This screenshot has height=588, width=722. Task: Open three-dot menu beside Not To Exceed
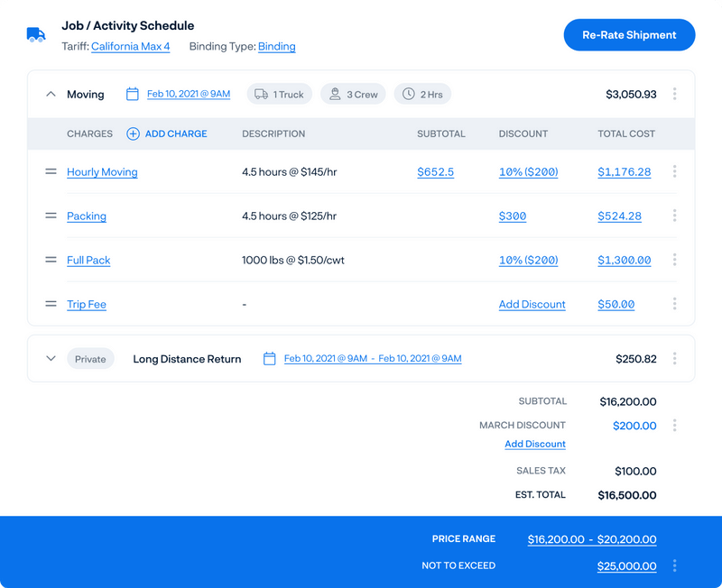674,565
